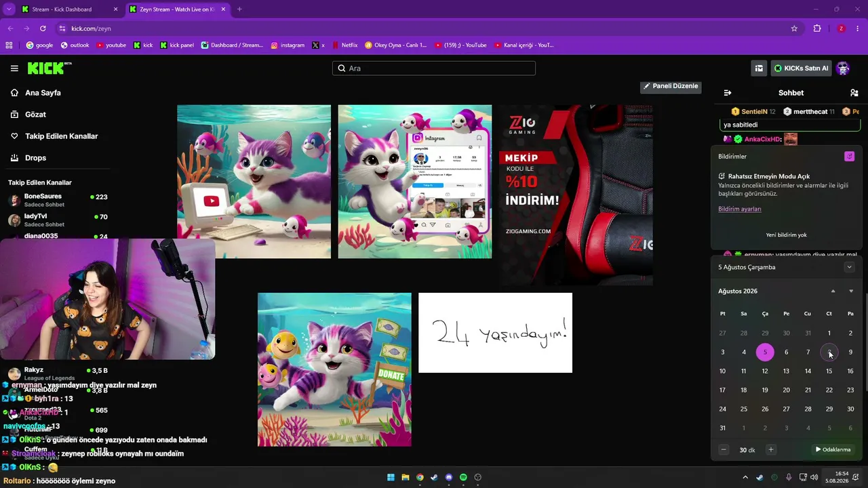The image size is (868, 488).
Task: Switch to the Stream - Kick Dashboard tab
Action: [x=71, y=9]
